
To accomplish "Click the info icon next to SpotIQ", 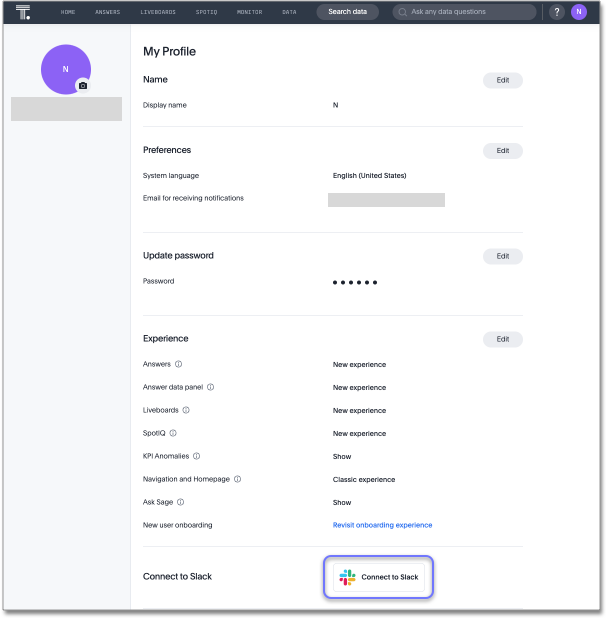I will (173, 433).
